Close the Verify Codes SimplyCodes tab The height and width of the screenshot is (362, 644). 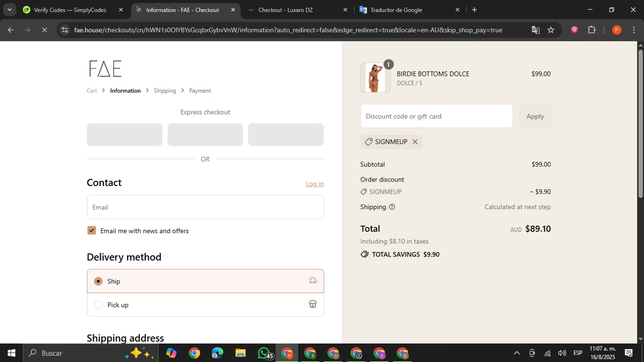(121, 10)
